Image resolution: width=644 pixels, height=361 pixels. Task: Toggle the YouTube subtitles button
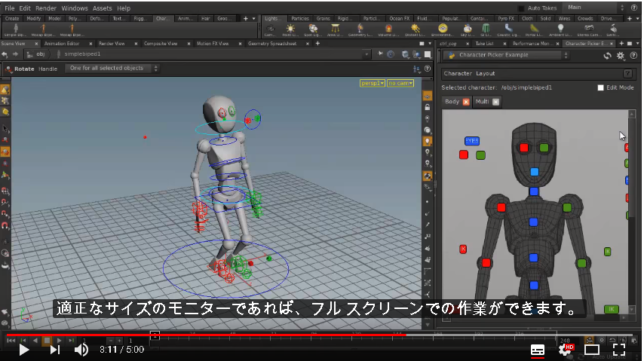click(x=537, y=350)
